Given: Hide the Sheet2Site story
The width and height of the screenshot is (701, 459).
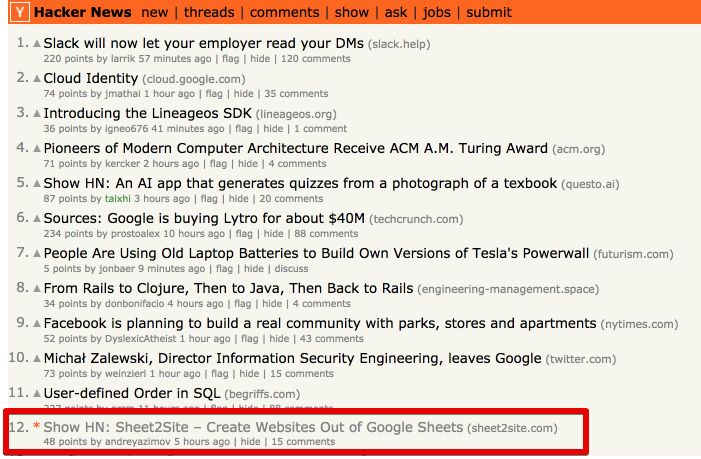Looking at the screenshot, I should click(250, 442).
